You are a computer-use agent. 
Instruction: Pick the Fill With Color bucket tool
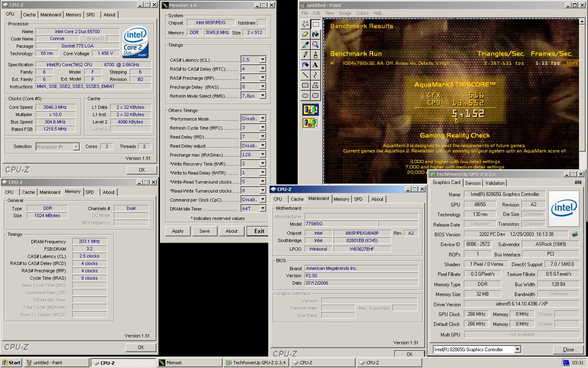315,34
